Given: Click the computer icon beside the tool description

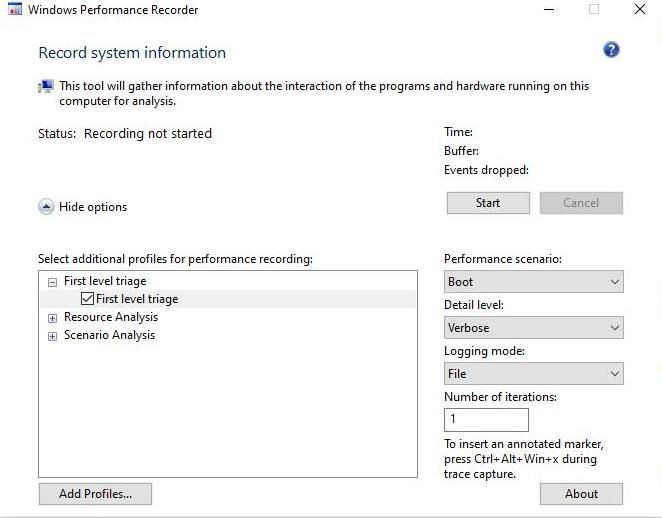Looking at the screenshot, I should [46, 87].
